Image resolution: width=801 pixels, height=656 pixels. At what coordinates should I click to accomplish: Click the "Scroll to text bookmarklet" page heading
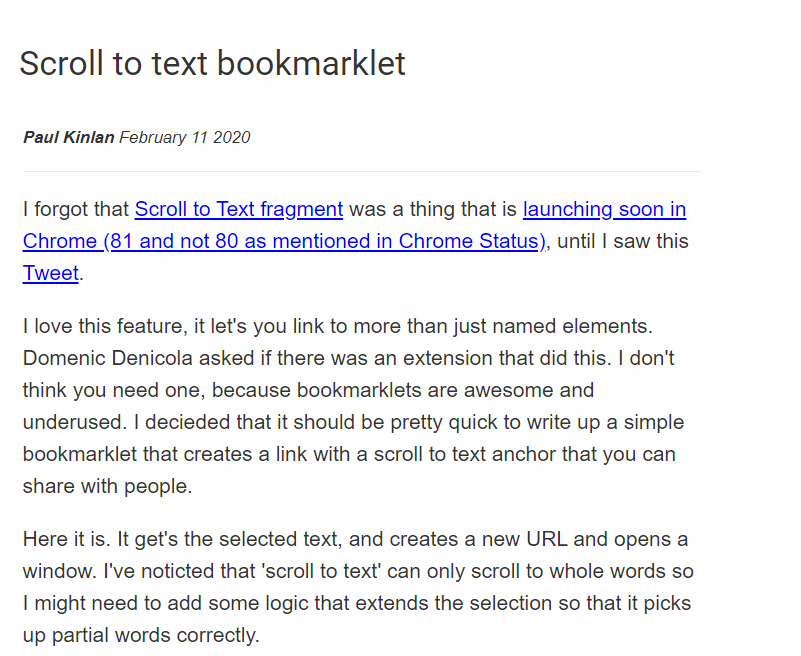pos(212,64)
